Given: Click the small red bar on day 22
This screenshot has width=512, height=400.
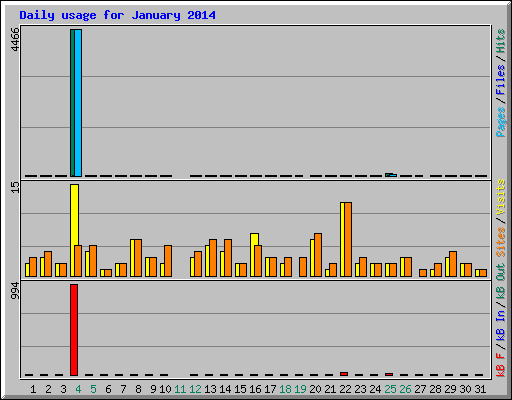Looking at the screenshot, I should (344, 374).
